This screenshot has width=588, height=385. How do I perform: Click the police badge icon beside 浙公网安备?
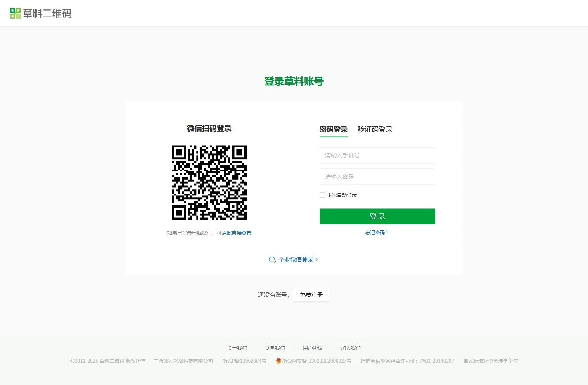(279, 361)
